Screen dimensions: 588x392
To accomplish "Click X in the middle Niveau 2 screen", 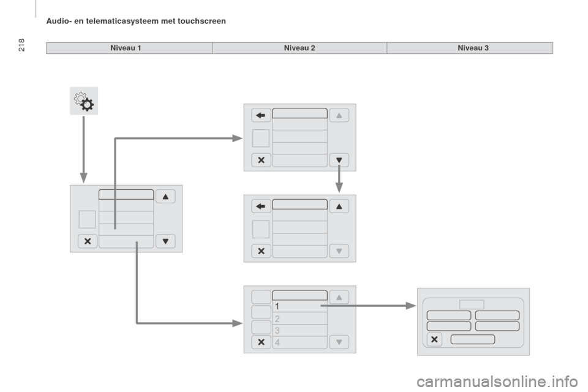I will [x=261, y=251].
